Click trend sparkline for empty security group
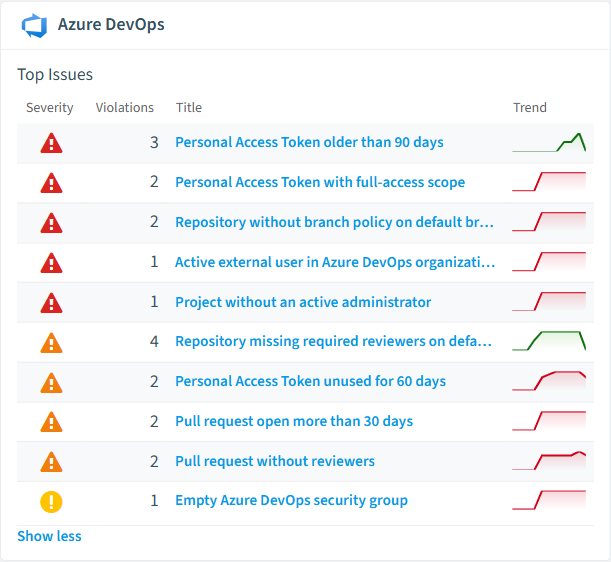Viewport: 611px width, 562px height. click(549, 500)
